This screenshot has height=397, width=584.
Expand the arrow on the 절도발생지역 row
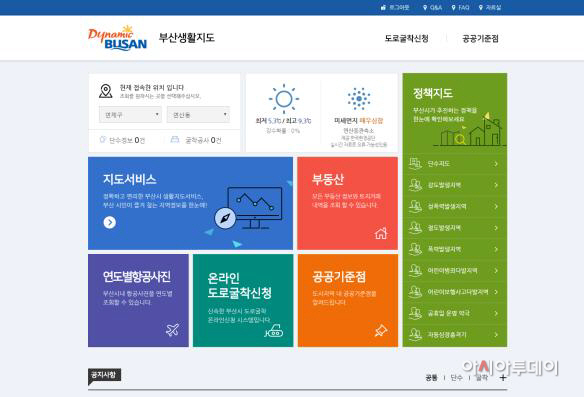tap(496, 228)
